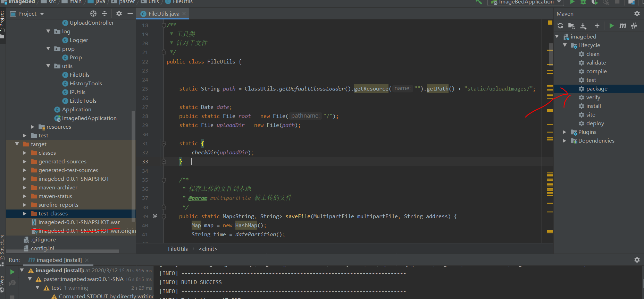644x299 pixels.
Task: Click Collapse All icon in Project panel
Action: pos(104,14)
